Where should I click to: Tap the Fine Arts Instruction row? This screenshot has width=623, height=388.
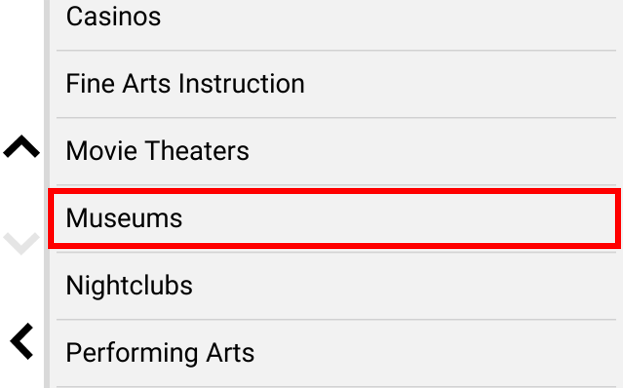coord(336,84)
